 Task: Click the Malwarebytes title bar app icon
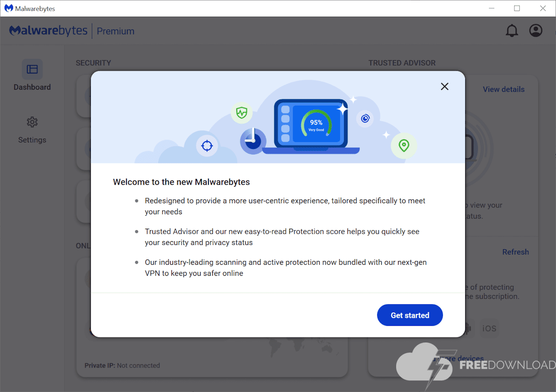(8, 8)
